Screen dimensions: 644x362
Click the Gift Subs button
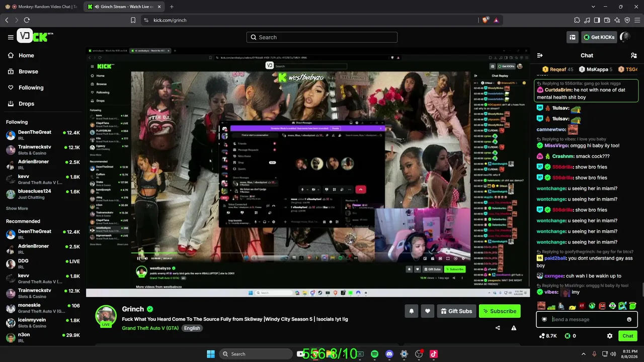coord(456,311)
